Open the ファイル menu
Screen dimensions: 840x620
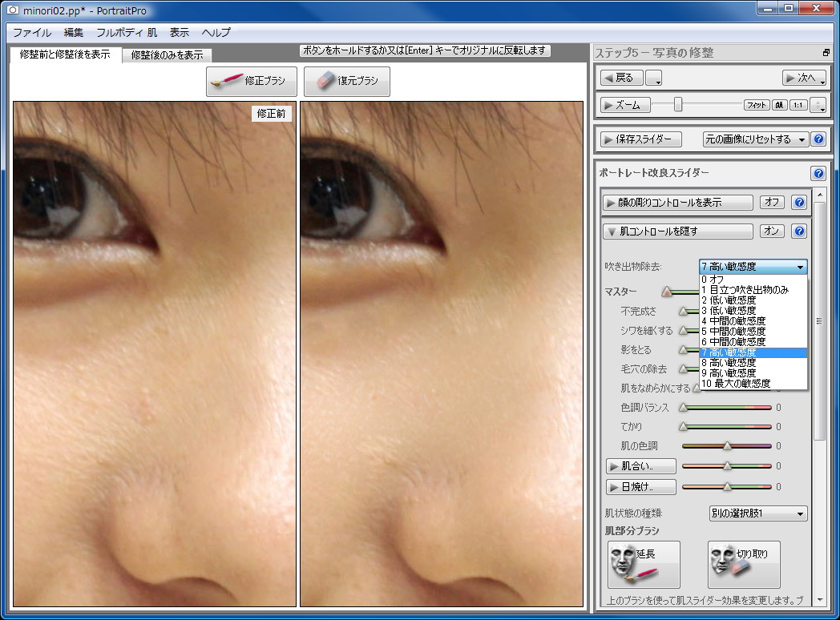(32, 33)
